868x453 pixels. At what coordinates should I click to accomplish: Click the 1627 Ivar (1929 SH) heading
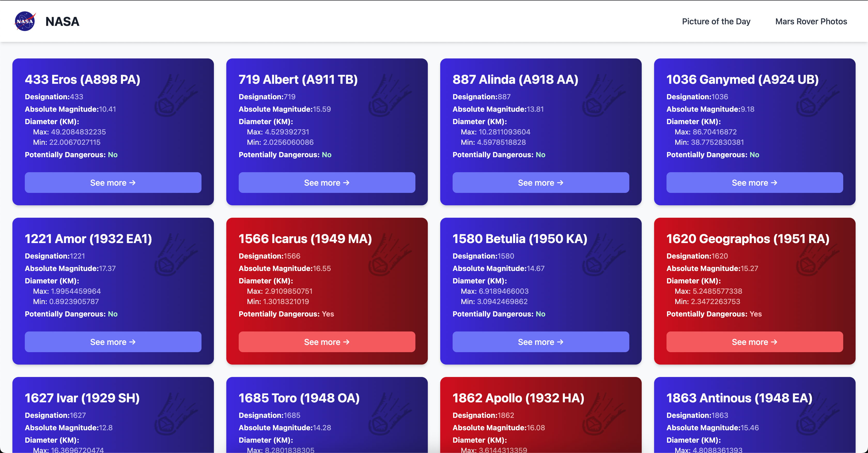point(82,398)
